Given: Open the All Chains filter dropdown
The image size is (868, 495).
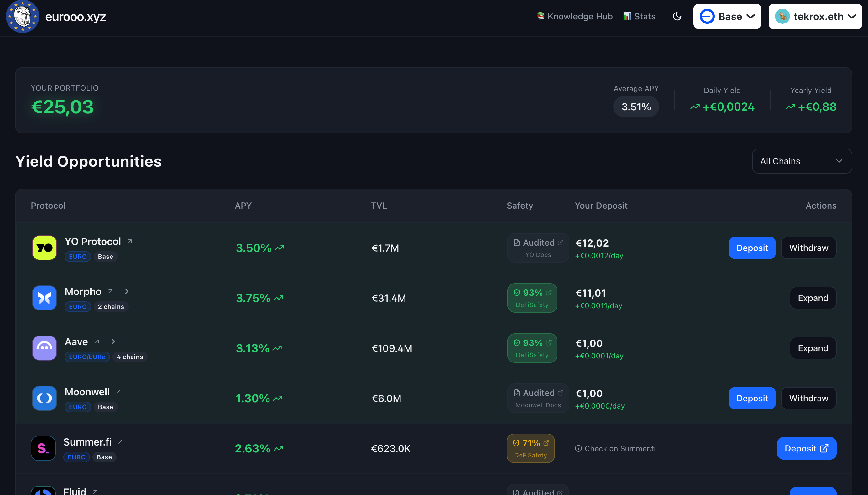Looking at the screenshot, I should [801, 161].
